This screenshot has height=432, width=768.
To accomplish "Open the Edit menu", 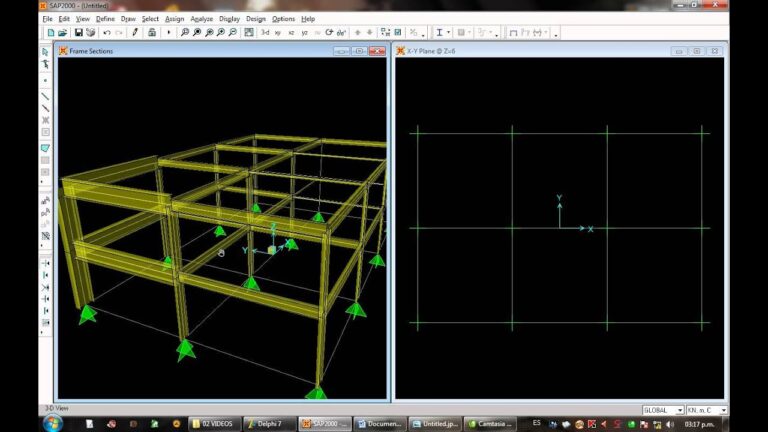I will [x=64, y=19].
